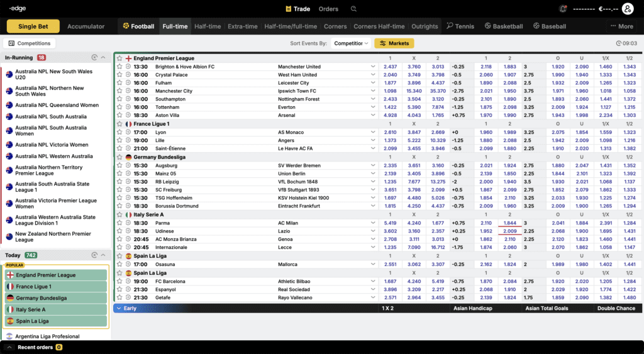Click the history clock icon for RB Leipzig row

click(x=128, y=182)
